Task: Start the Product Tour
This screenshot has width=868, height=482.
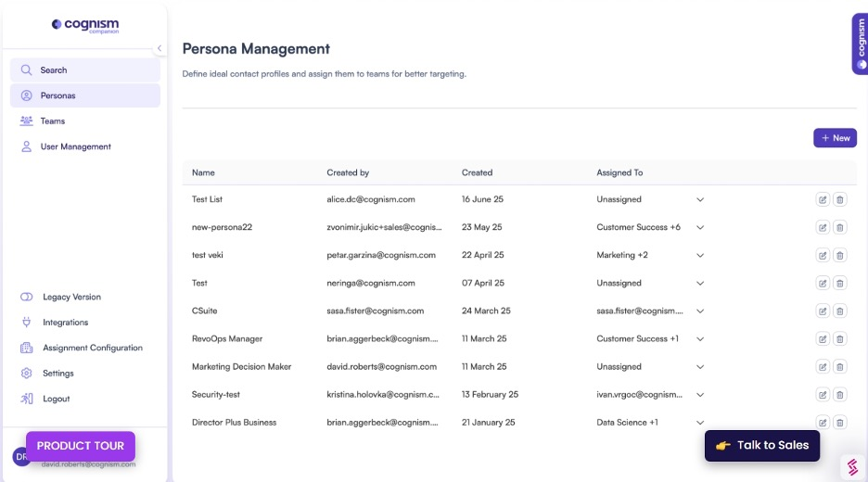Action: [81, 446]
